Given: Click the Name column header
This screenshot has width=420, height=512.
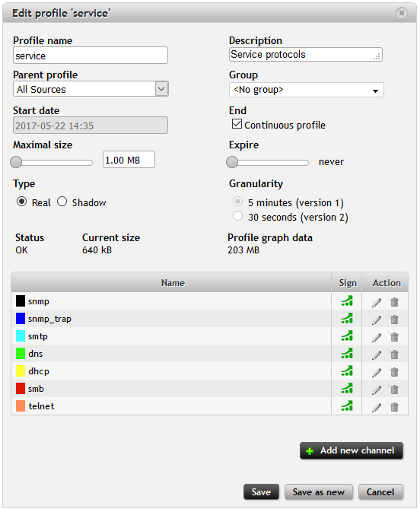Looking at the screenshot, I should (171, 282).
